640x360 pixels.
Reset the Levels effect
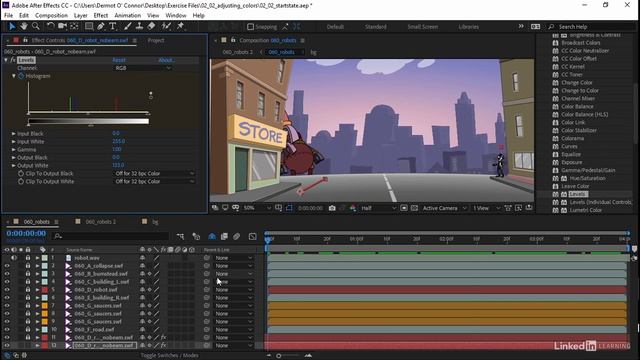119,60
